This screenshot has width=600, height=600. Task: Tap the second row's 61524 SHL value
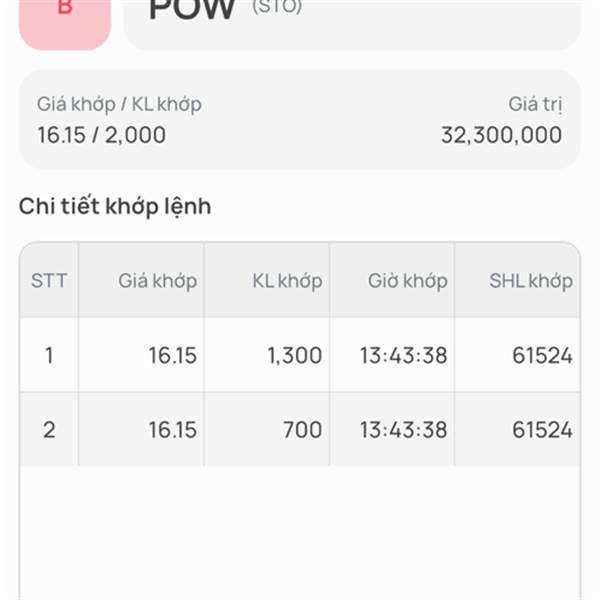click(543, 430)
